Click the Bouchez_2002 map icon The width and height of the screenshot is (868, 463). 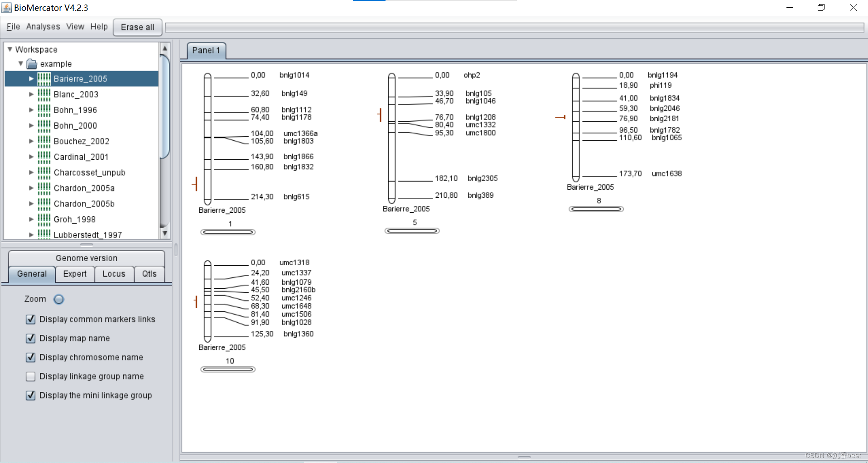pos(43,141)
